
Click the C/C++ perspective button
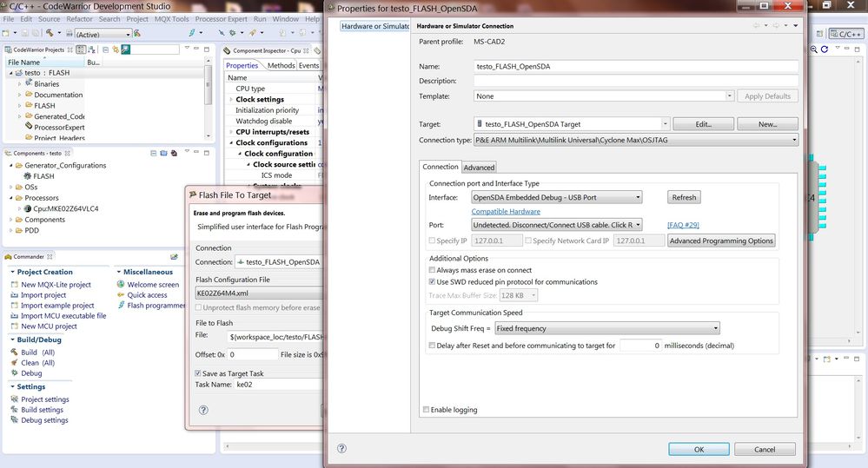point(846,34)
